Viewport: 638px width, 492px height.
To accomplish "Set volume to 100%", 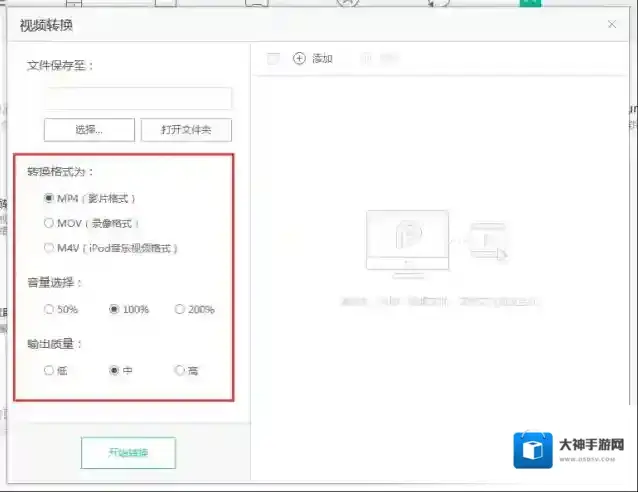I will coord(114,309).
